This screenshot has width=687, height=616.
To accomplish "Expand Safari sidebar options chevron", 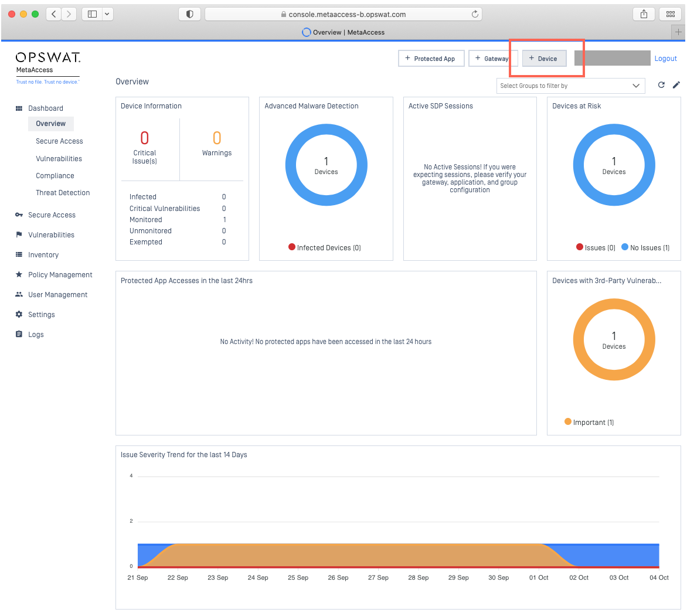I will 107,14.
